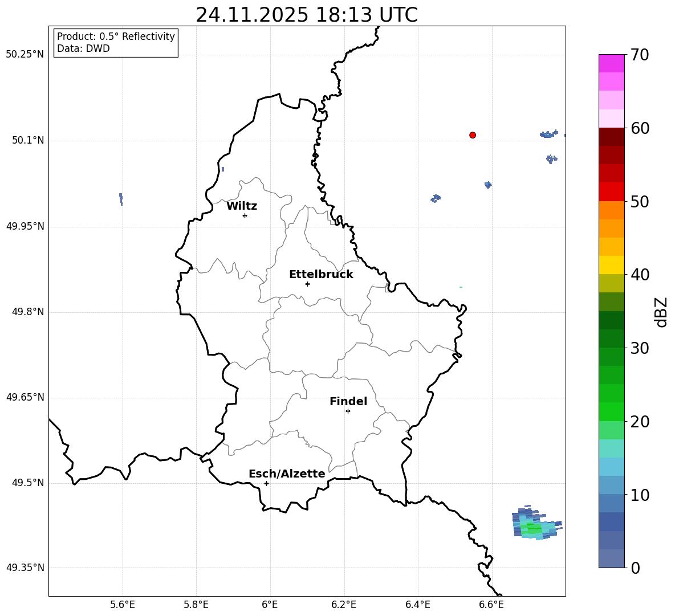Click the 49.5°N latitude label
Image resolution: width=675 pixels, height=616 pixels.
(28, 483)
